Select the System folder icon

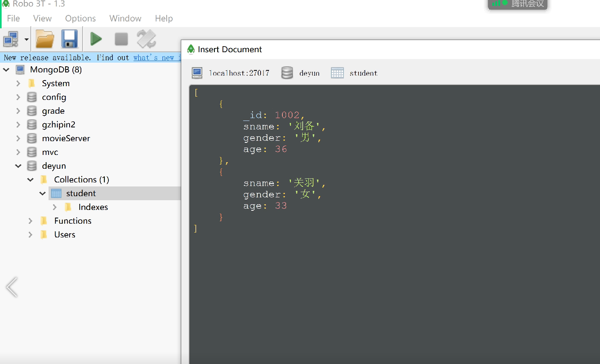(32, 83)
